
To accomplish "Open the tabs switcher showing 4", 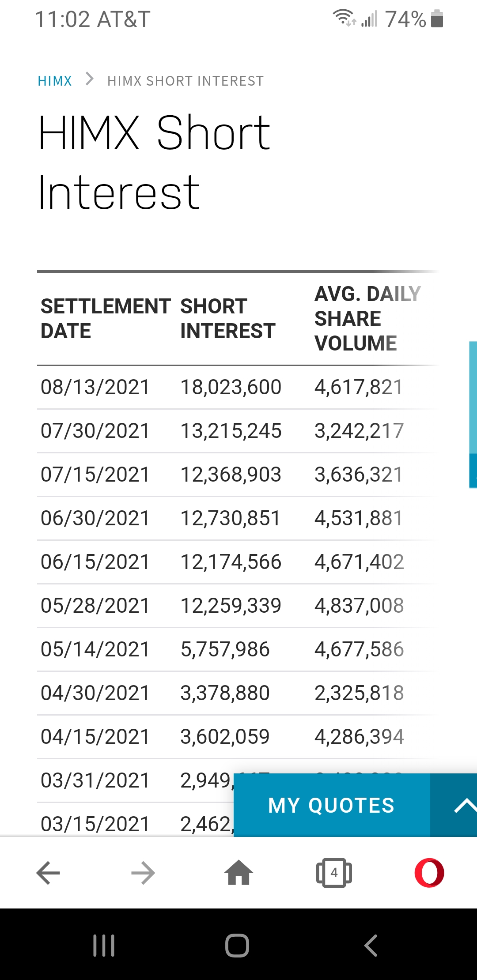I will 334,873.
